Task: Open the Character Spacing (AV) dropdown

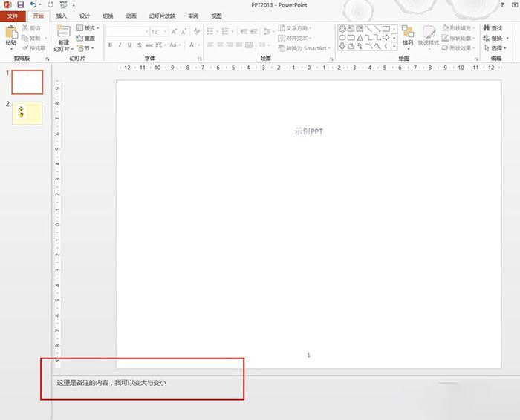Action: [x=160, y=45]
